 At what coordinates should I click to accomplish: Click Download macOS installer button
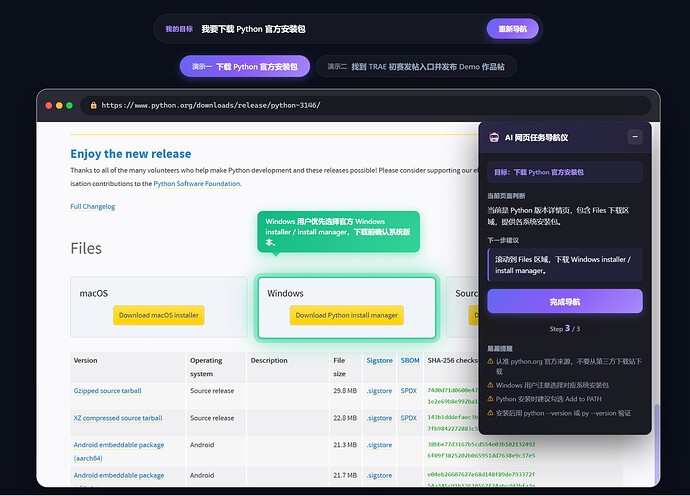158,315
